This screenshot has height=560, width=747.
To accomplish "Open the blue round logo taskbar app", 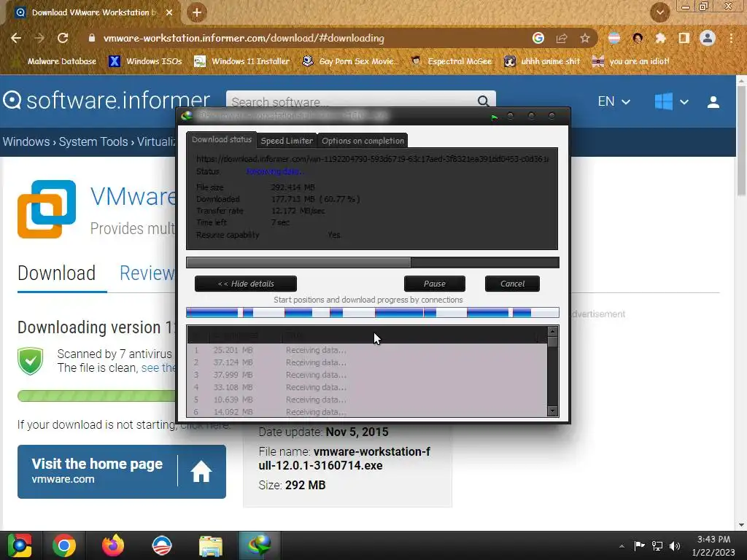I will coord(162,545).
